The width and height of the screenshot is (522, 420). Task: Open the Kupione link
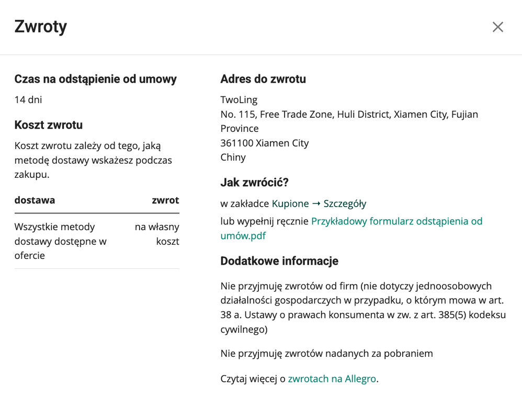pyautogui.click(x=290, y=203)
